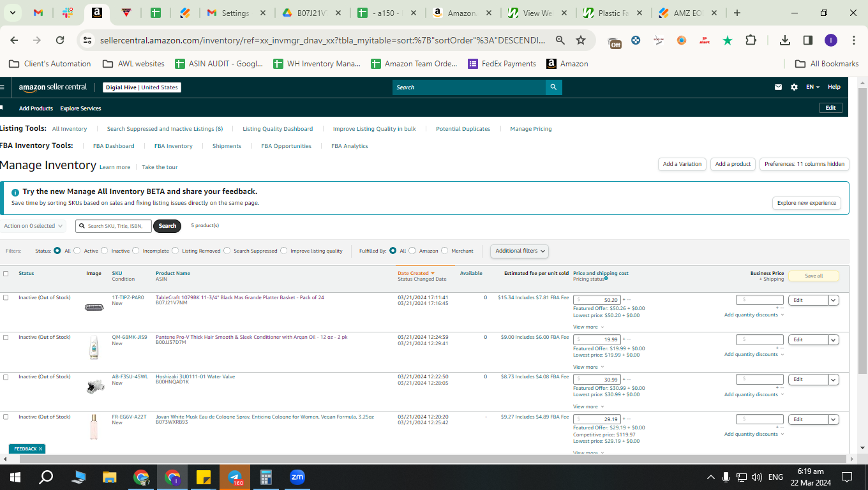This screenshot has height=490, width=868.
Task: Go back with the browser back arrow
Action: click(x=14, y=40)
